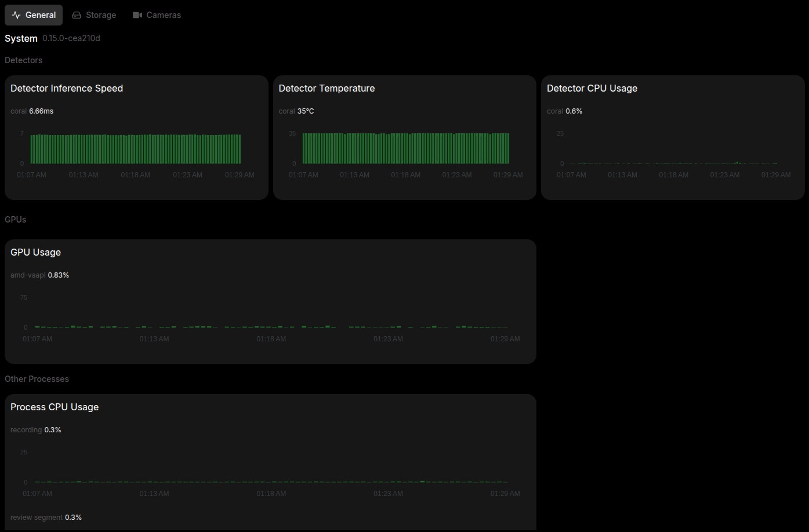Viewport: 809px width, 532px height.
Task: Click the video camera icon for Cameras
Action: click(x=137, y=15)
